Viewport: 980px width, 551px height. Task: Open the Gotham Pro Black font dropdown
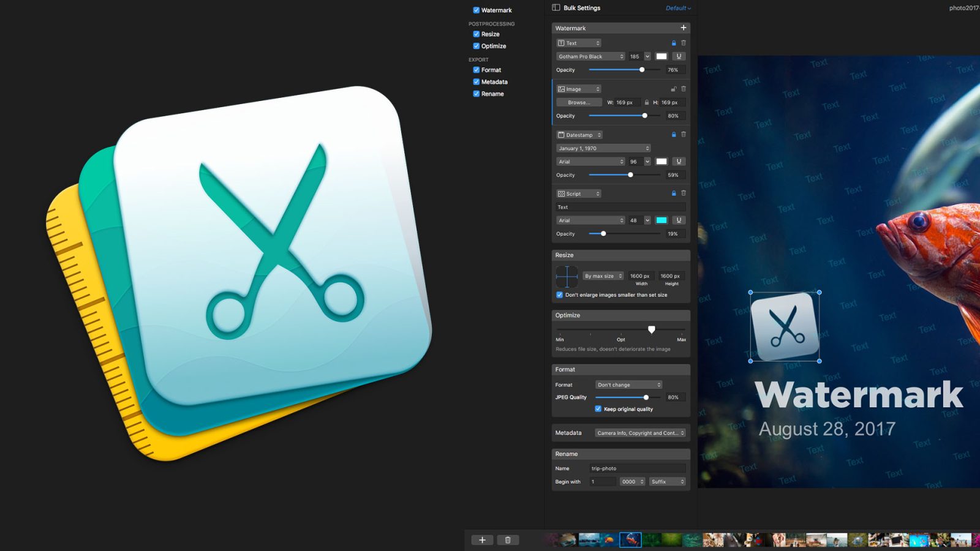click(x=590, y=56)
